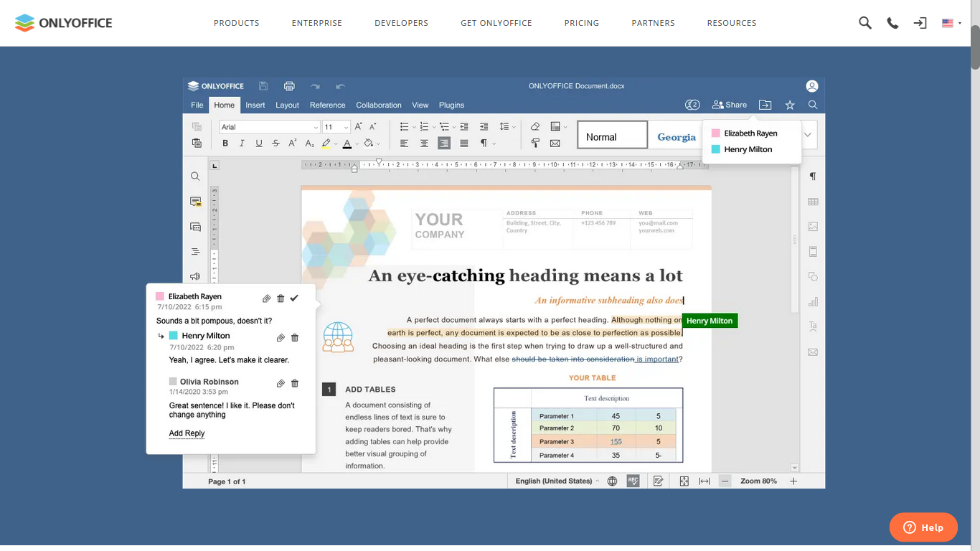Open the search icon in left sidebar
Viewport: 980px width, 551px height.
click(x=195, y=176)
